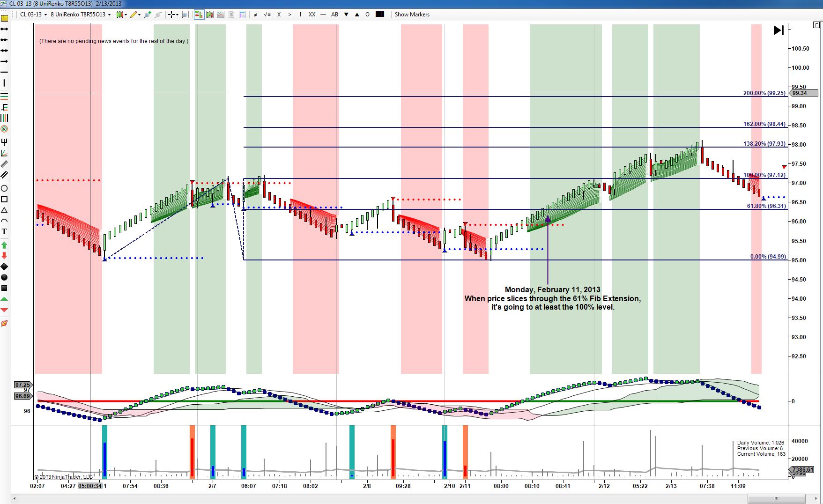The image size is (823, 504).
Task: Click the Daily Volume: 1,026 text
Action: (761, 443)
